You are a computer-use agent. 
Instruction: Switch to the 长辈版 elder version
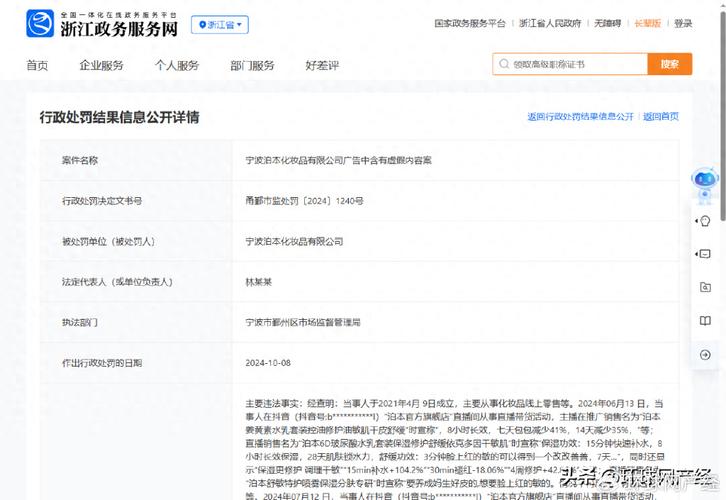pos(647,23)
